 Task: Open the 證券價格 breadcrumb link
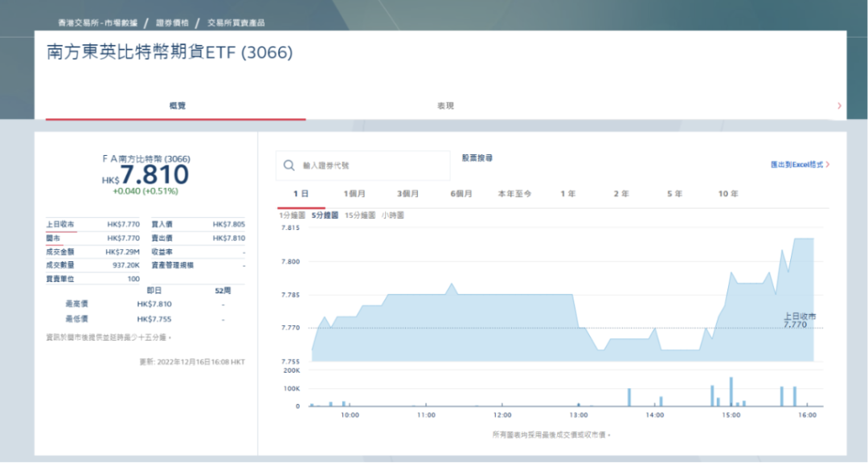[x=172, y=22]
